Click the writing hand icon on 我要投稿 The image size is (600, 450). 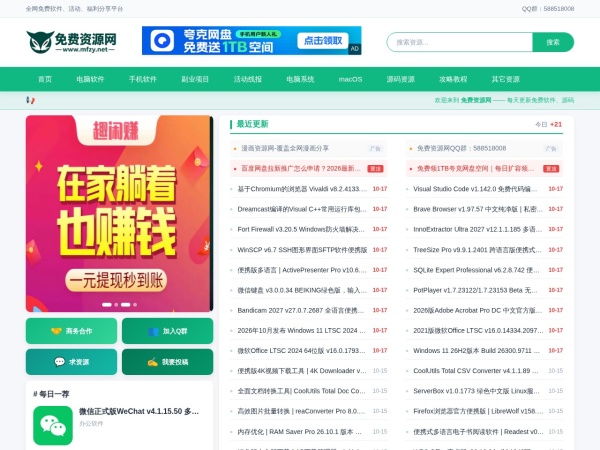[153, 362]
